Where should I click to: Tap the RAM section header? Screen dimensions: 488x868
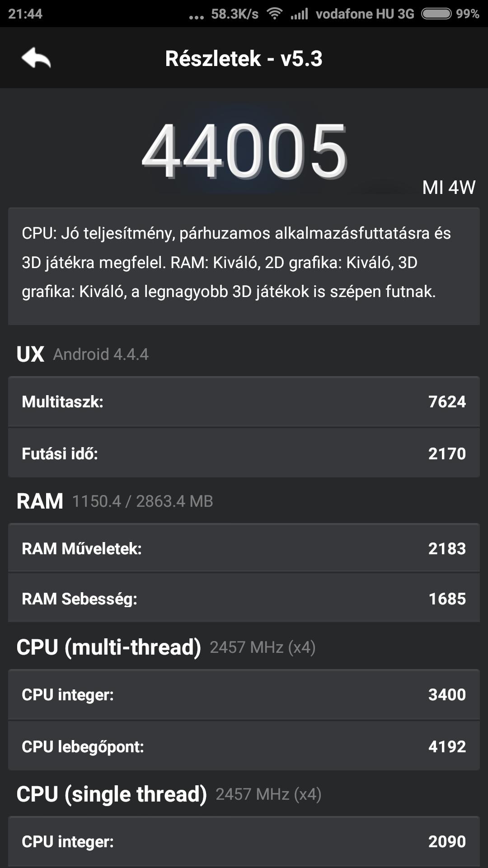(x=115, y=501)
